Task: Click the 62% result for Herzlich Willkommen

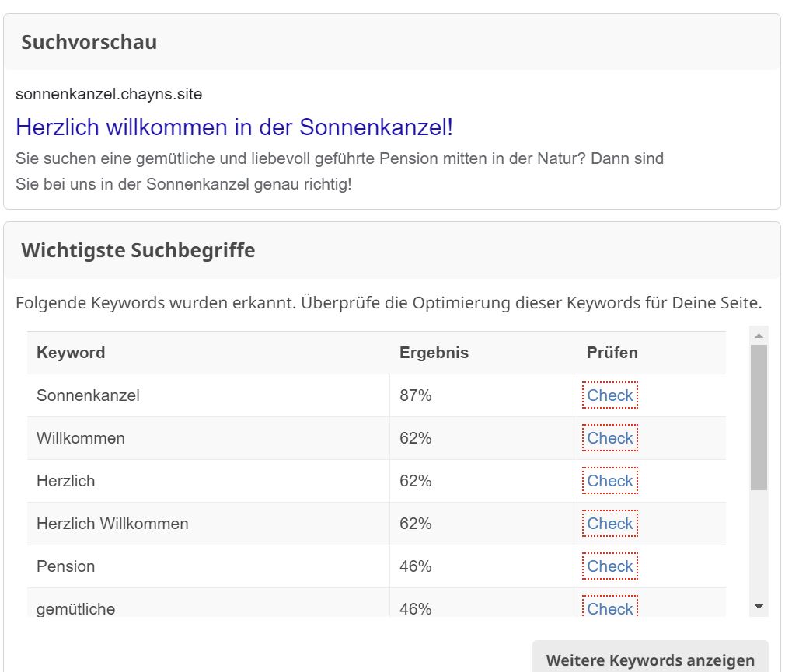Action: [x=415, y=524]
